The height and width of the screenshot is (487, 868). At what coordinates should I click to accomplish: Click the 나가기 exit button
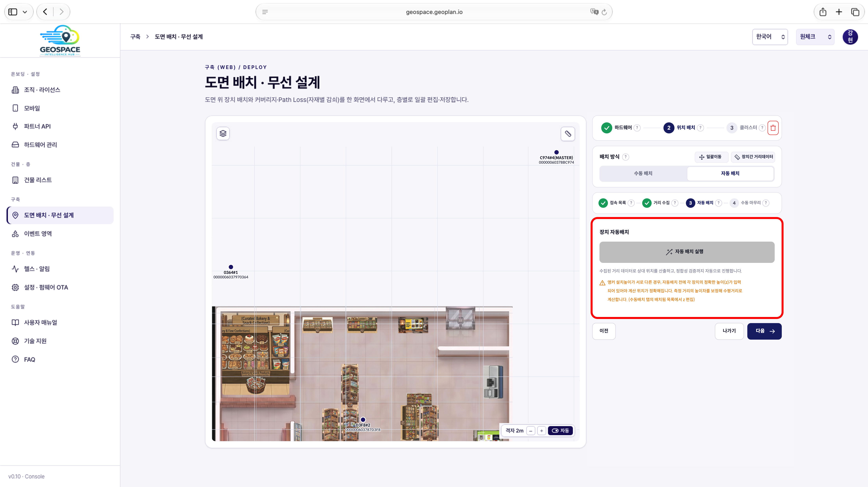(729, 331)
